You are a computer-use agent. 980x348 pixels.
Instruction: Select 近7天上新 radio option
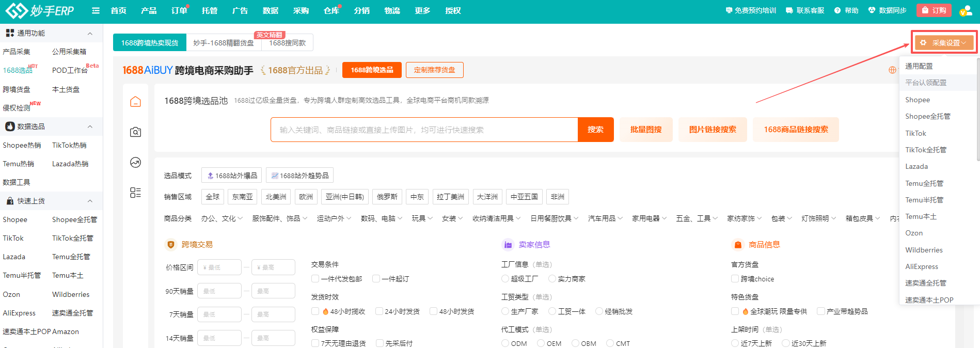coord(735,343)
